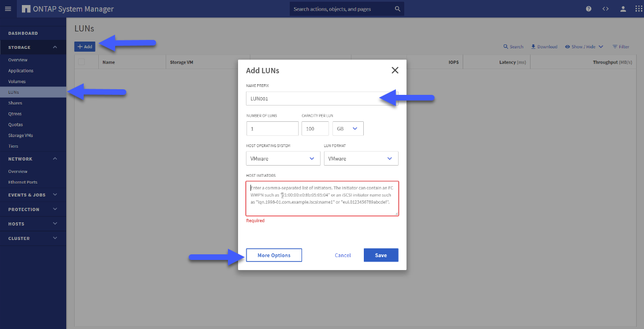Close the Add LUNs dialog

point(395,70)
